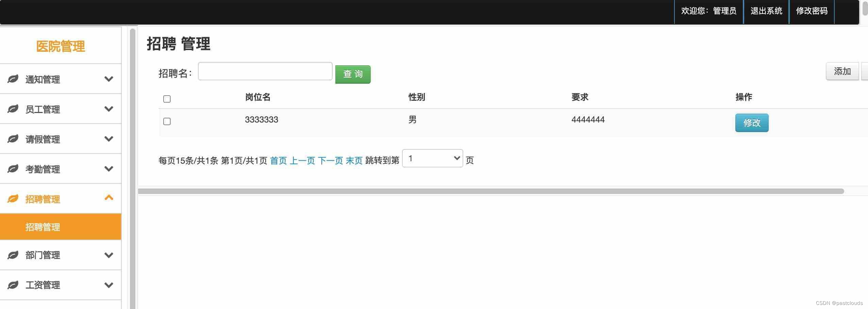Select the highlighted 招聘管理 submenu item

tap(61, 227)
